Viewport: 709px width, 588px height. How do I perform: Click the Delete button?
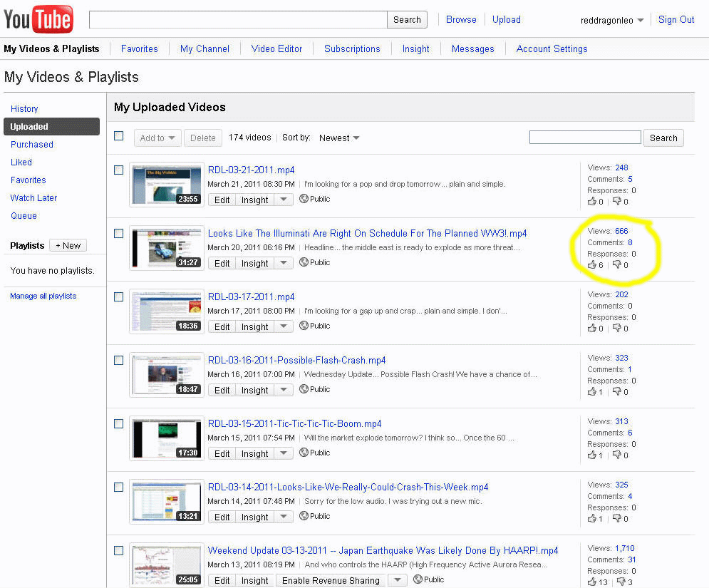(203, 138)
